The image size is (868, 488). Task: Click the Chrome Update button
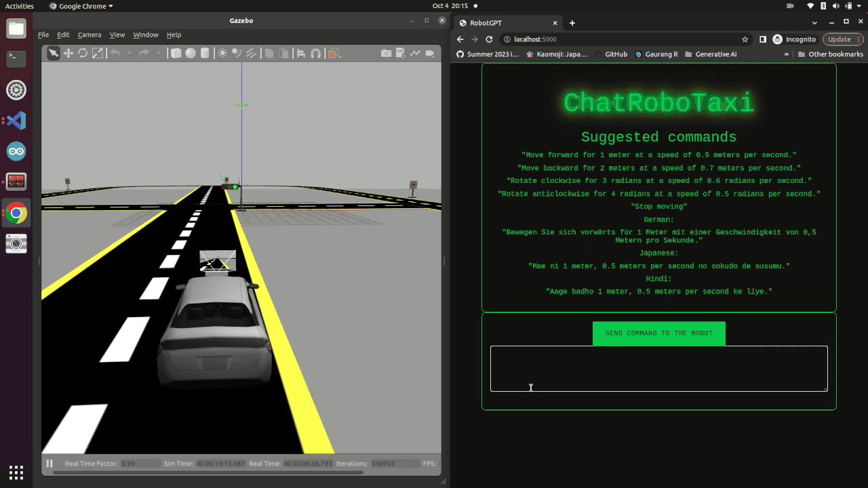[842, 39]
